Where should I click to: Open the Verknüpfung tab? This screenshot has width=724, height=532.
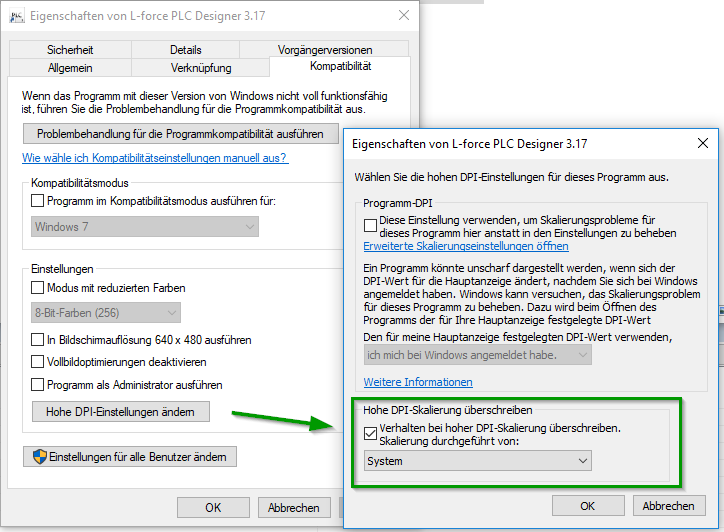[x=201, y=68]
